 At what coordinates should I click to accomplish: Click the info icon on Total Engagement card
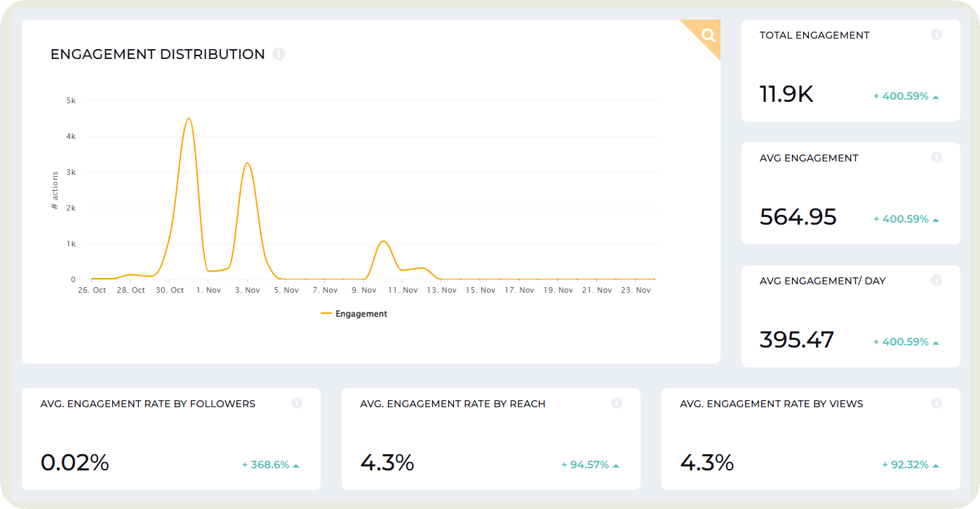937,34
